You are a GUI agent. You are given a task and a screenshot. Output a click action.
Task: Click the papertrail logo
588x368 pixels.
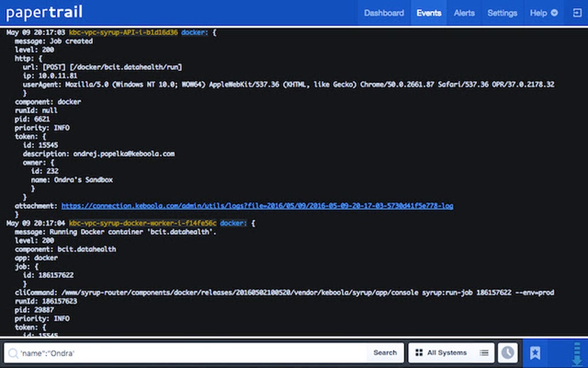pyautogui.click(x=44, y=12)
